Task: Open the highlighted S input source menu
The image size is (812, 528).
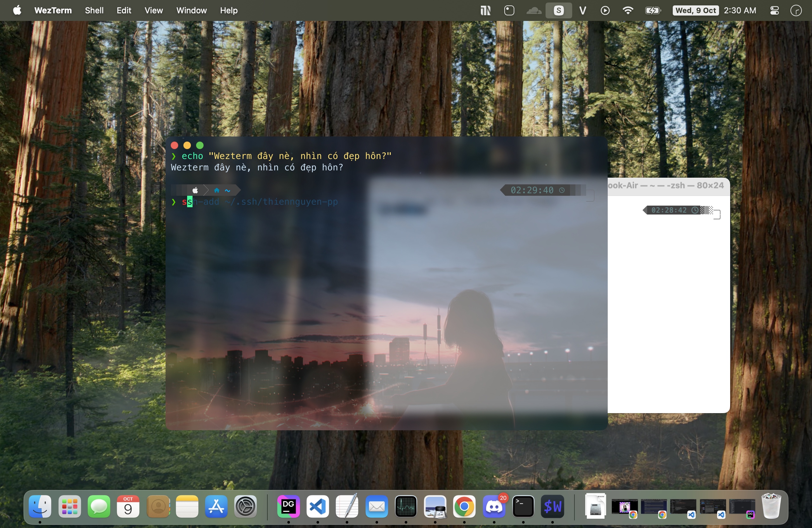Action: (x=559, y=10)
